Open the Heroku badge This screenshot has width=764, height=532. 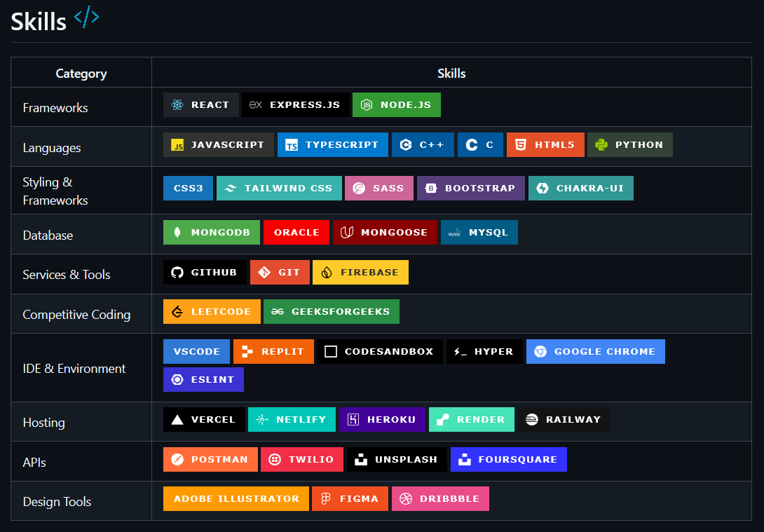click(x=383, y=419)
